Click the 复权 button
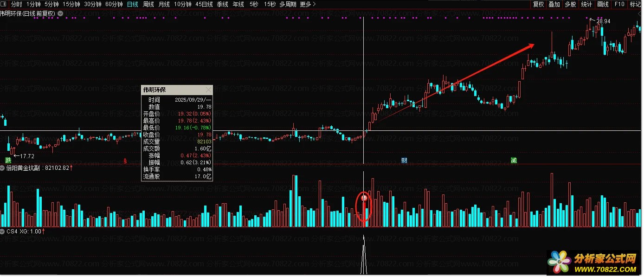 [x=538, y=4]
